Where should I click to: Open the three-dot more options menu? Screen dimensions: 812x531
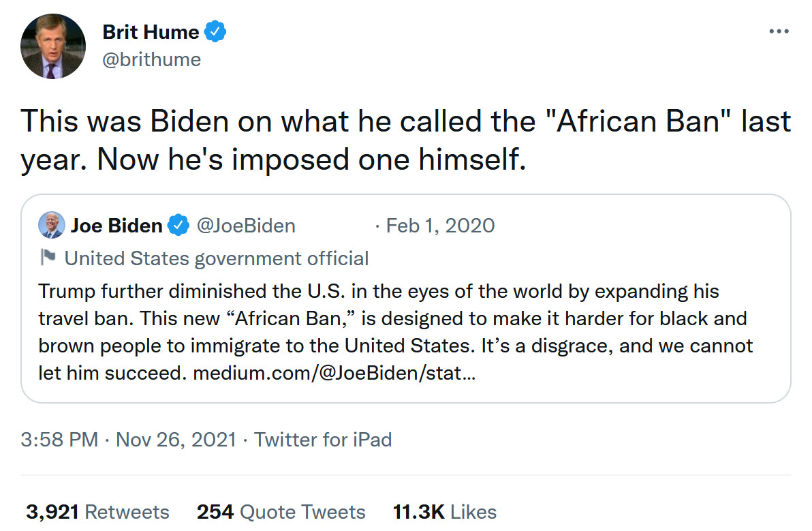[x=778, y=32]
